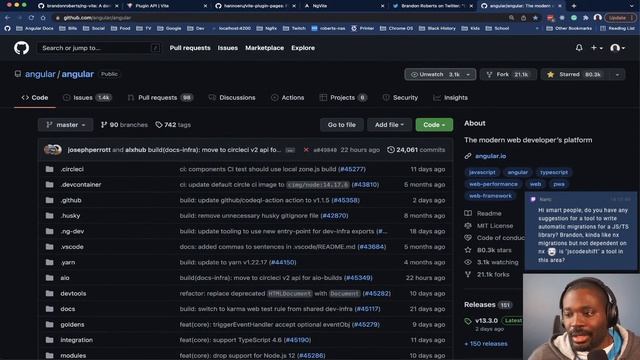
Task: View the 742 tags link
Action: [x=173, y=125]
